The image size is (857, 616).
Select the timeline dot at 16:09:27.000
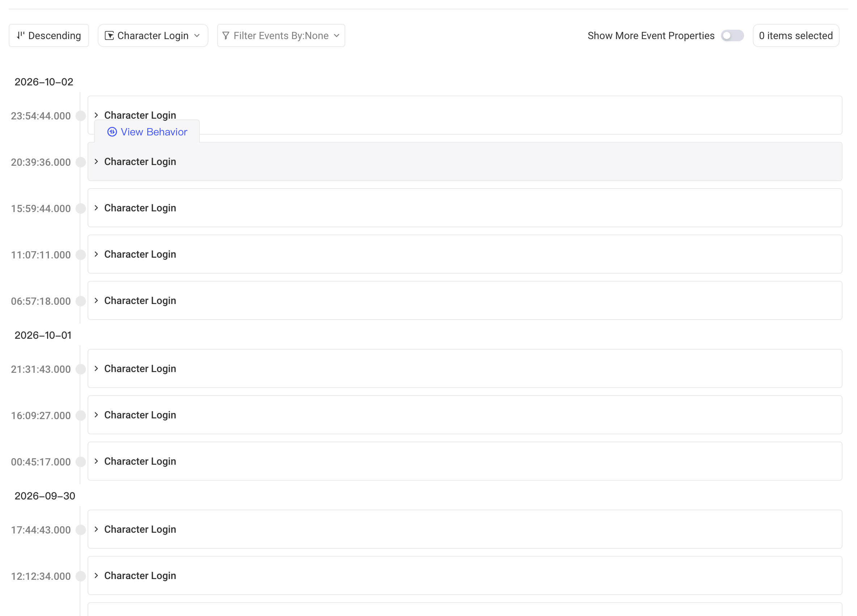tap(80, 416)
